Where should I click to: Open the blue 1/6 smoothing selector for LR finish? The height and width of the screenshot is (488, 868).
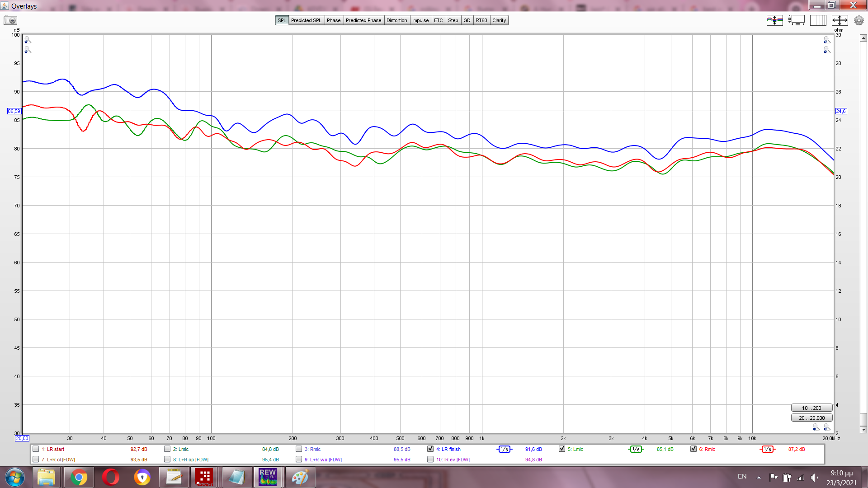[x=504, y=449]
